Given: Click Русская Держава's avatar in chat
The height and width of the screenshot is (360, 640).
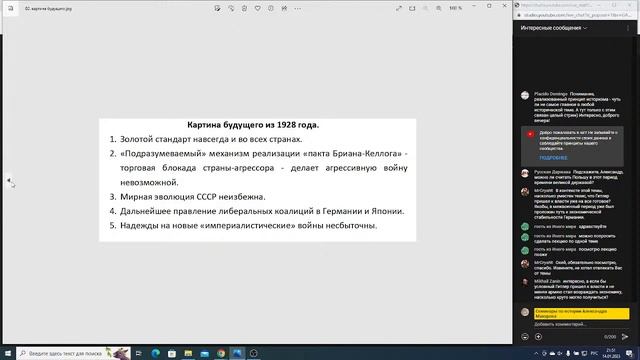Looking at the screenshot, I should (x=525, y=173).
